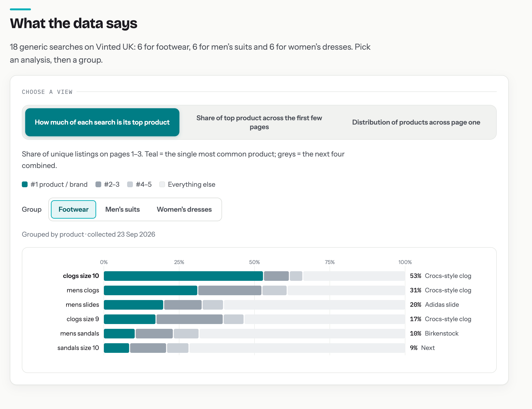
Task: Switch to 'Share of top product across the first few pages'
Action: tap(259, 122)
